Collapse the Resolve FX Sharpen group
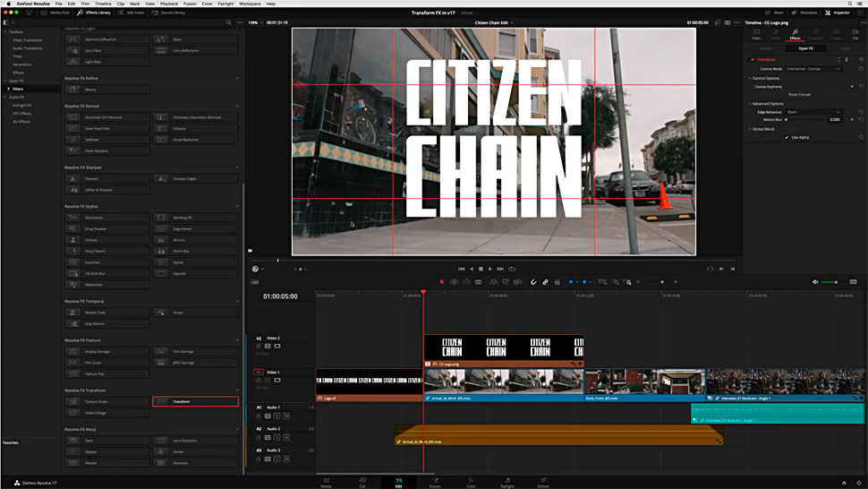Screen dimensions: 868x489 (x=237, y=167)
